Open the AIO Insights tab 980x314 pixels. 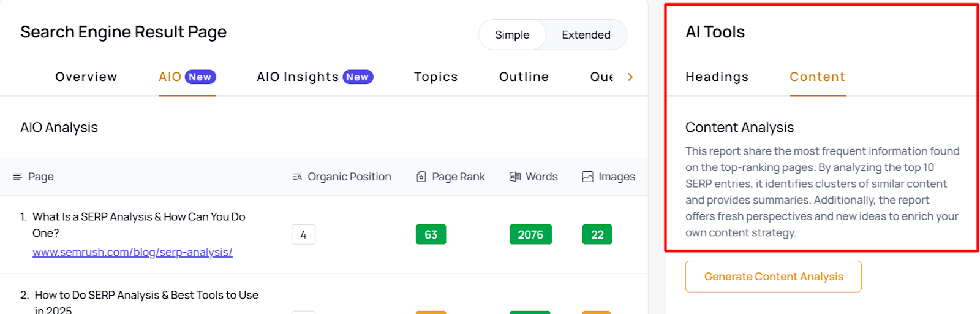[315, 77]
